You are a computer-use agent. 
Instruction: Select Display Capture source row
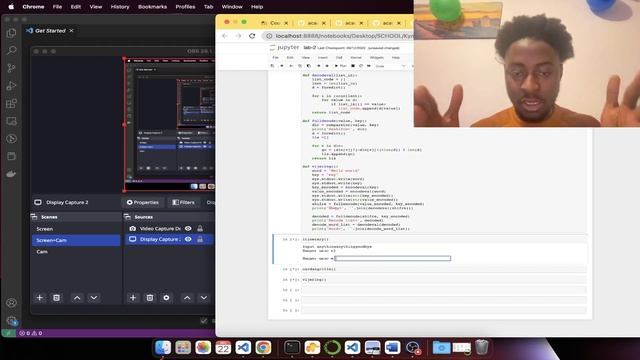click(x=169, y=239)
